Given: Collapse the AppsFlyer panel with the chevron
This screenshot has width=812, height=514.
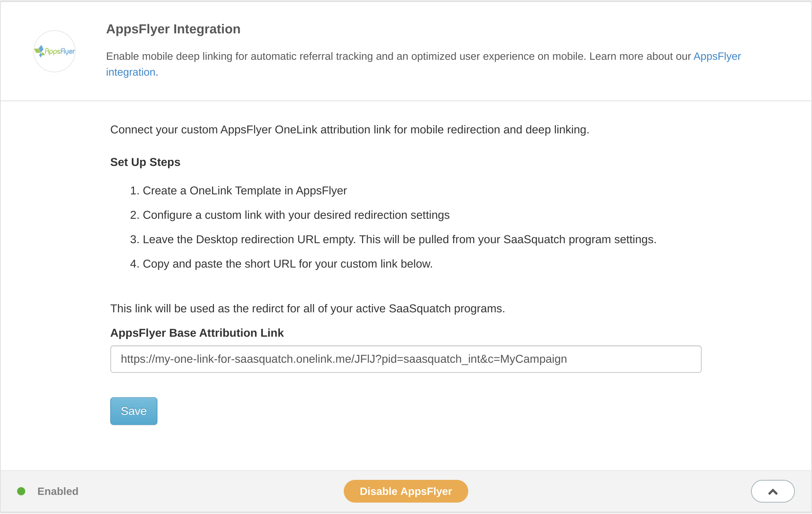Looking at the screenshot, I should (x=773, y=491).
